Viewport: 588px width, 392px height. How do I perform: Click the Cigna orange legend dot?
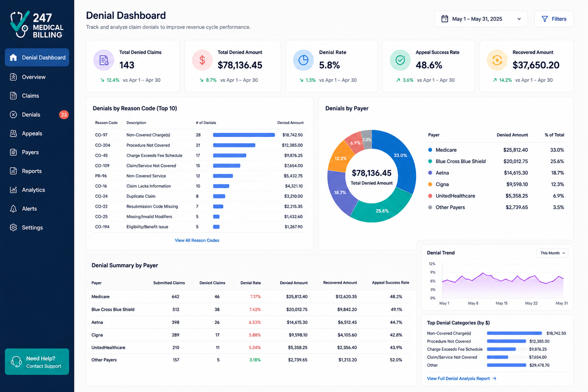click(x=430, y=184)
